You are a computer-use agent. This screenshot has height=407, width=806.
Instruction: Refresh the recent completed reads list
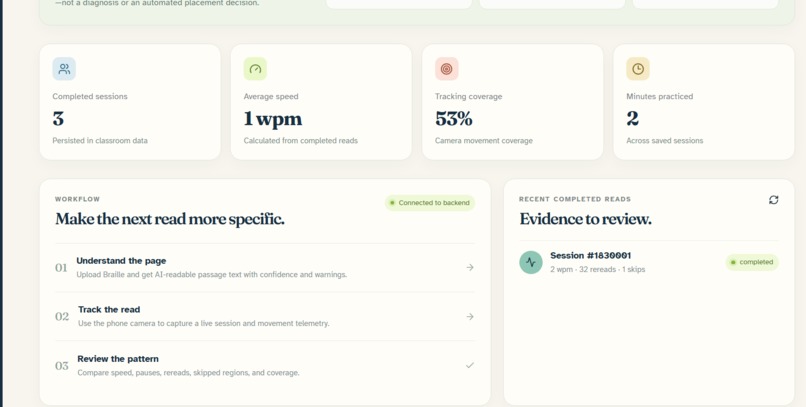(x=774, y=200)
